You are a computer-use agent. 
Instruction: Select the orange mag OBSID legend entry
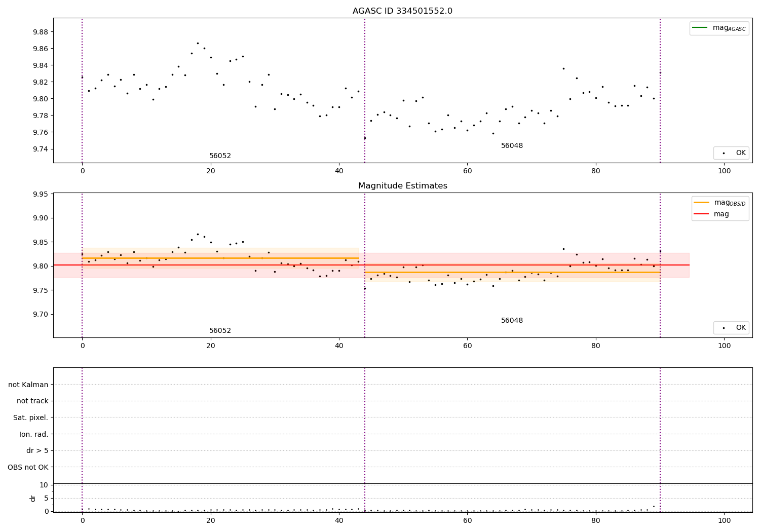coord(719,203)
